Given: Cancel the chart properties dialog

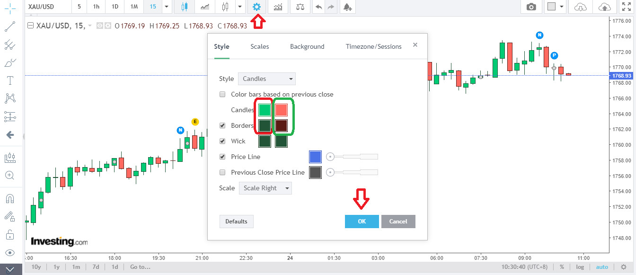Looking at the screenshot, I should coord(398,222).
